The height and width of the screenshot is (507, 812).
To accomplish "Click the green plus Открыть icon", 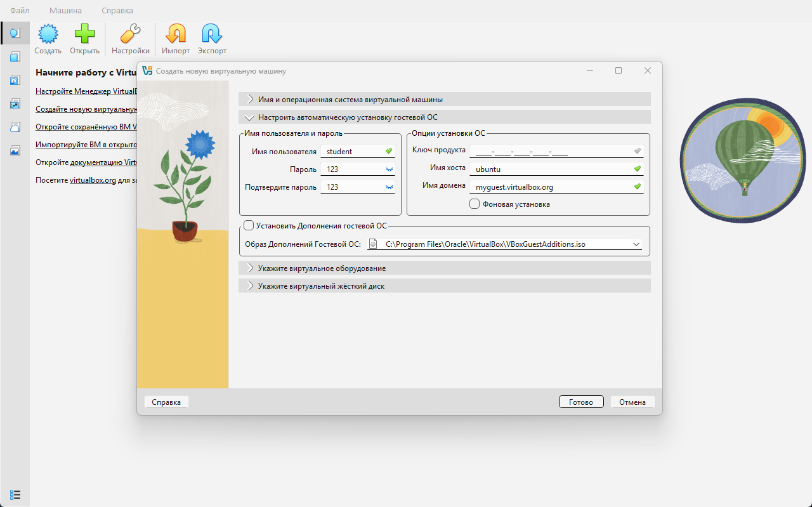I will (x=84, y=34).
